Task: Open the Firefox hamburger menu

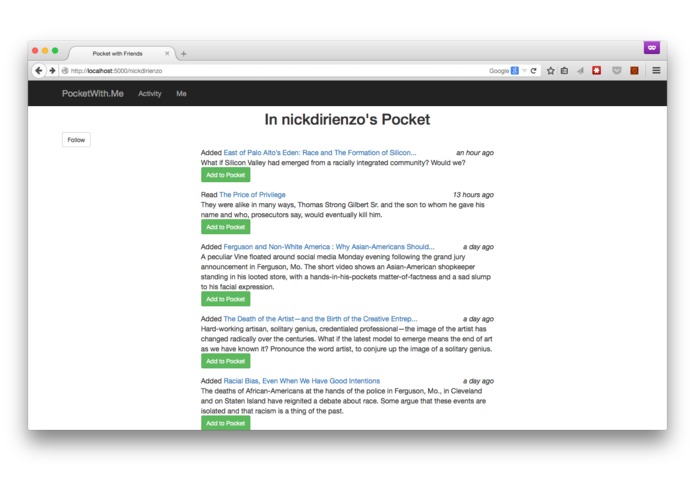Action: tap(656, 70)
